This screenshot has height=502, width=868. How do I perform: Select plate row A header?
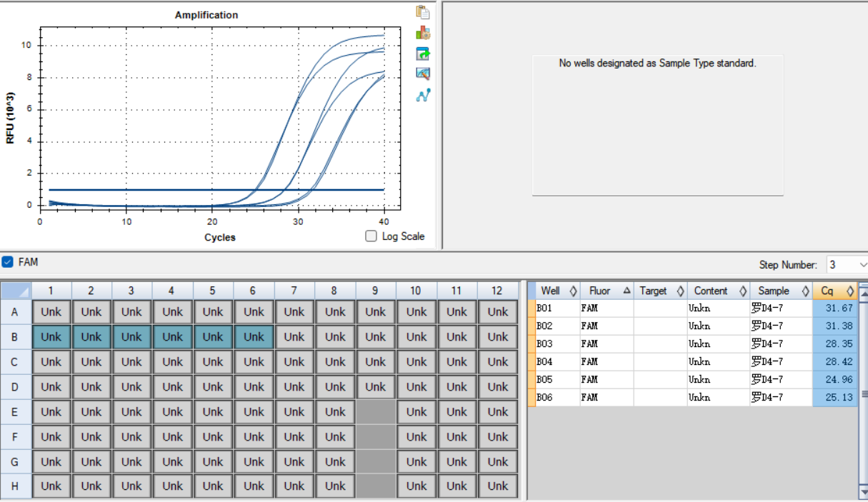pyautogui.click(x=16, y=312)
